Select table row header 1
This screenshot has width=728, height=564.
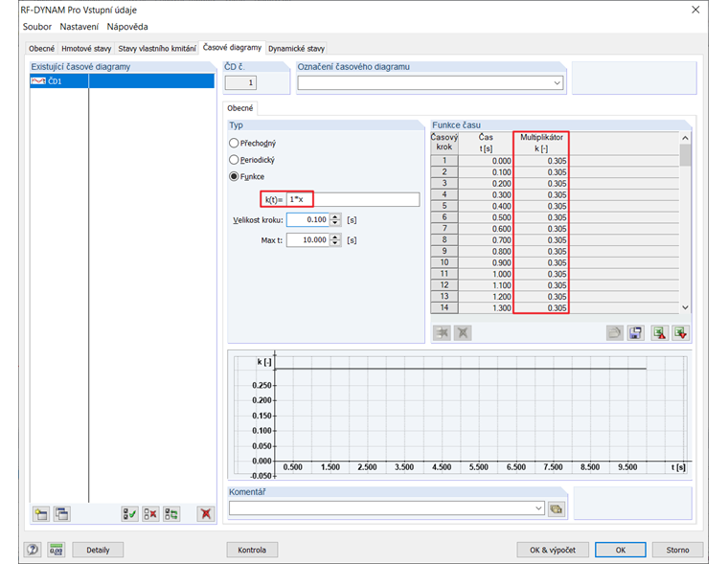444,161
